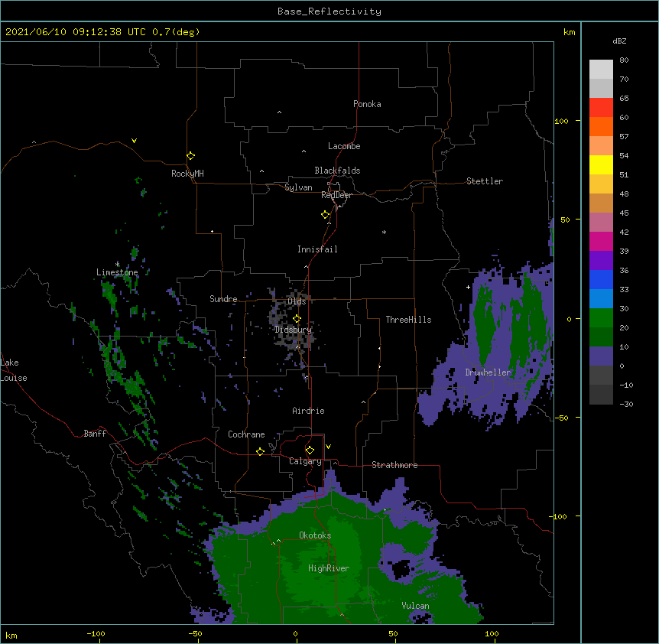This screenshot has height=644, width=659.
Task: Click the Sylvan label on the map
Action: click(298, 187)
